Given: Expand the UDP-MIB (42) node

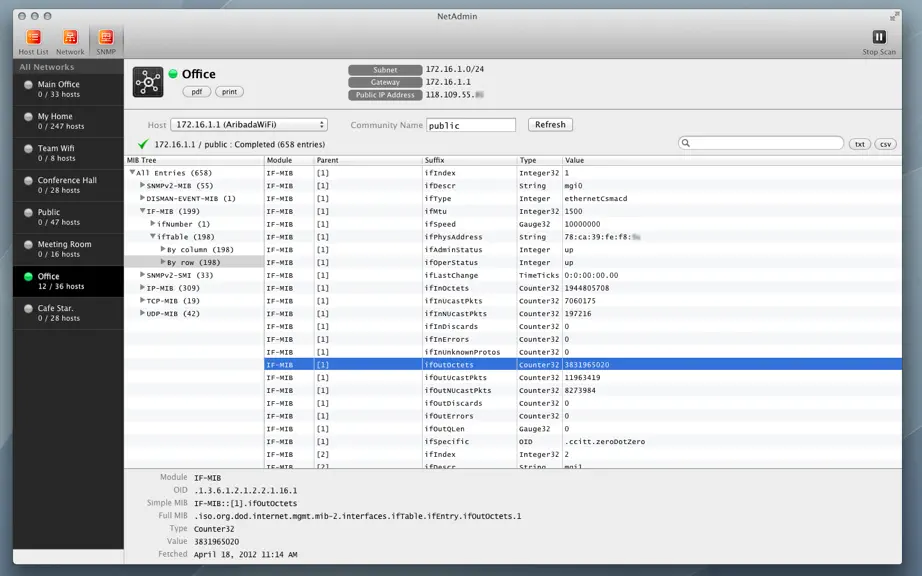Looking at the screenshot, I should (x=142, y=313).
